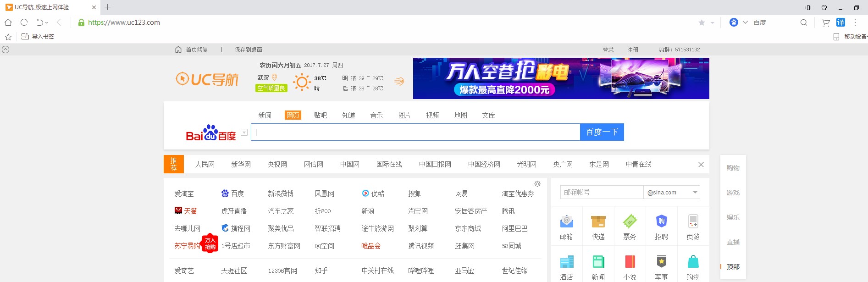
Task: Go back with the back arrow
Action: [59, 22]
